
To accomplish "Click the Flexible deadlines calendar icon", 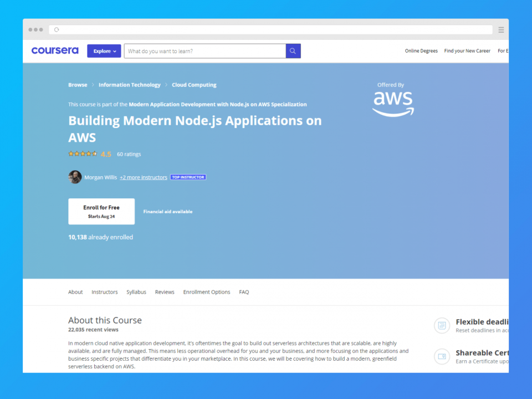I will [x=442, y=326].
